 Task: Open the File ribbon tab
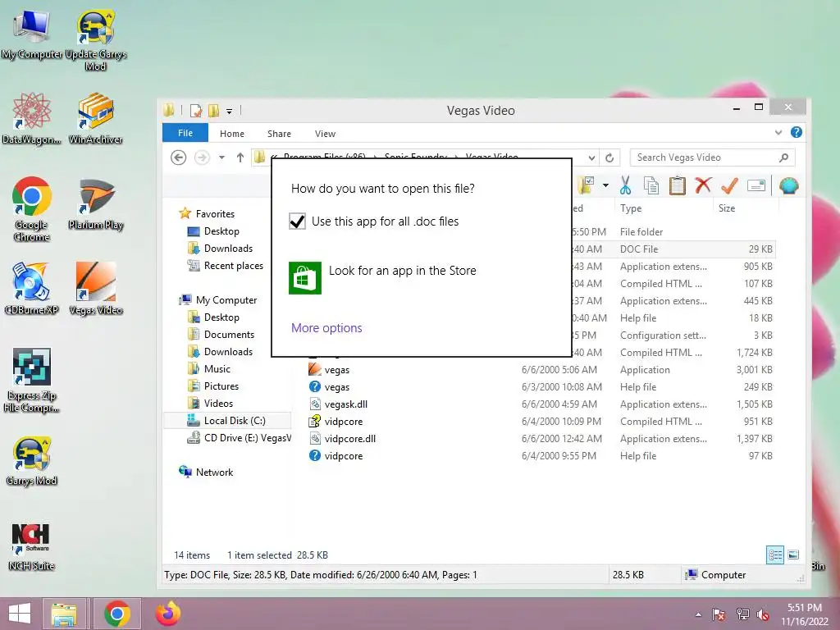point(185,133)
